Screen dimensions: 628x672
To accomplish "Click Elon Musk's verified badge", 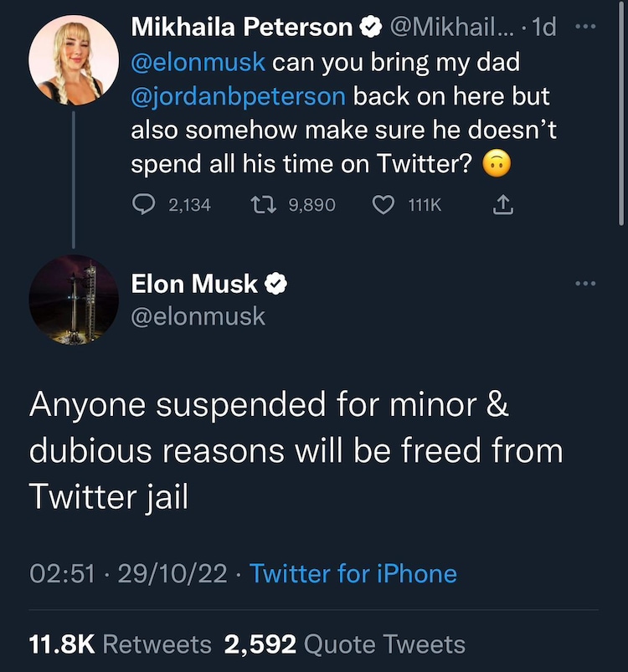I will pyautogui.click(x=276, y=285).
